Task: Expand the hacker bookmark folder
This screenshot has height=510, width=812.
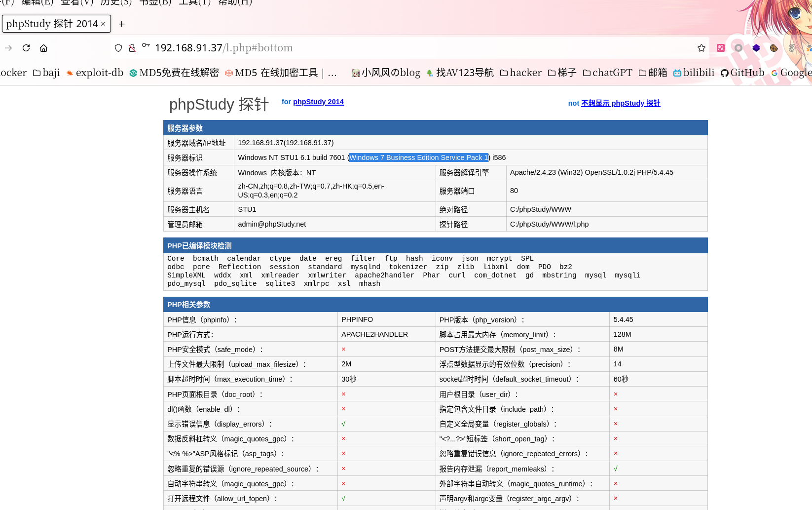Action: [x=520, y=73]
